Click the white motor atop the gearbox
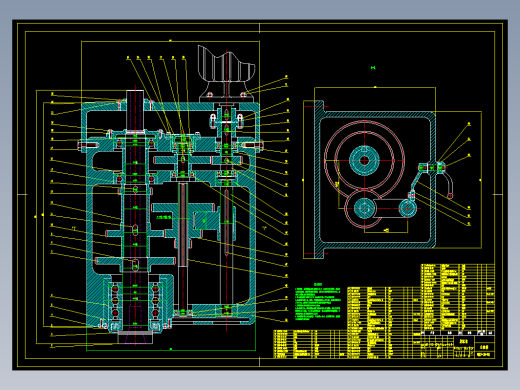 [227, 73]
